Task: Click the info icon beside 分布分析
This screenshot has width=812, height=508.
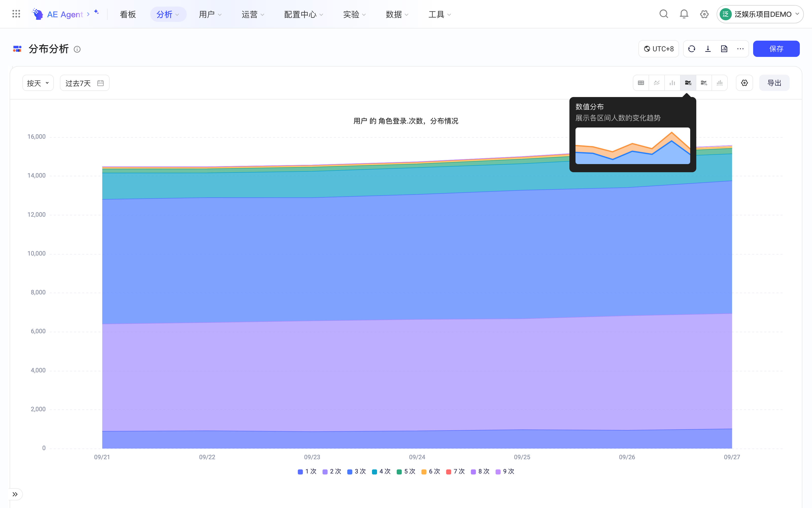Action: (77, 49)
